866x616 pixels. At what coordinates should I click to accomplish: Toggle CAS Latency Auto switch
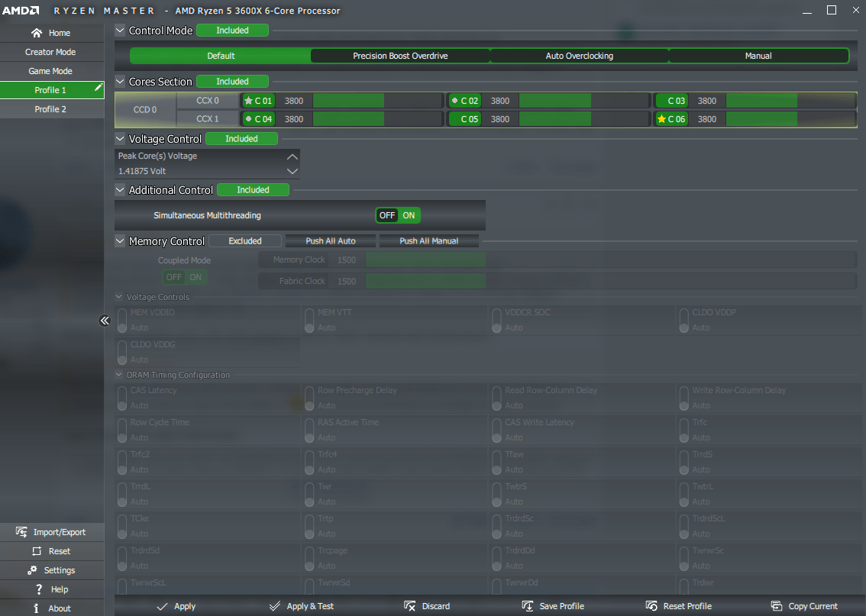tap(122, 398)
